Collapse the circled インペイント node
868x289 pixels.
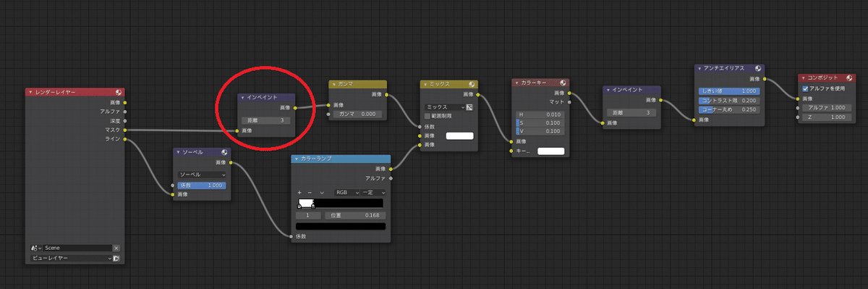click(x=242, y=97)
